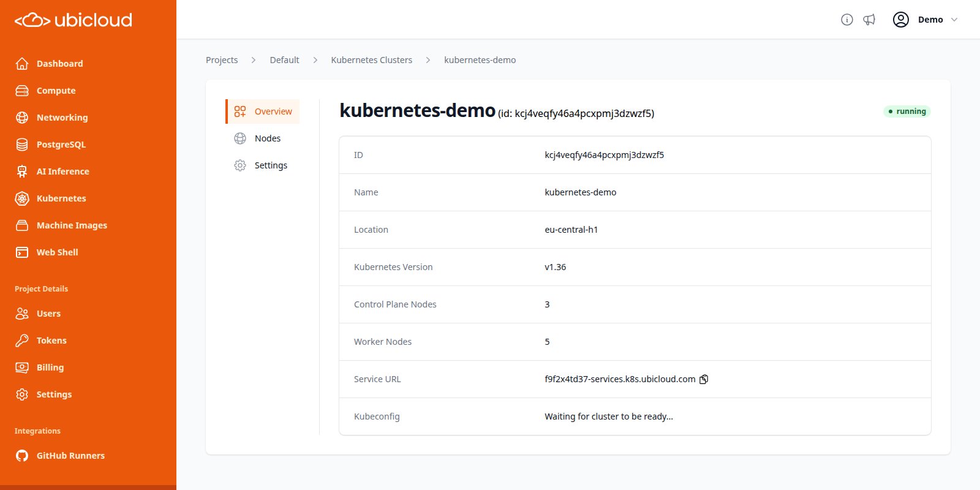Click the Ubicloud logo
This screenshot has width=980, height=490.
coord(73,20)
